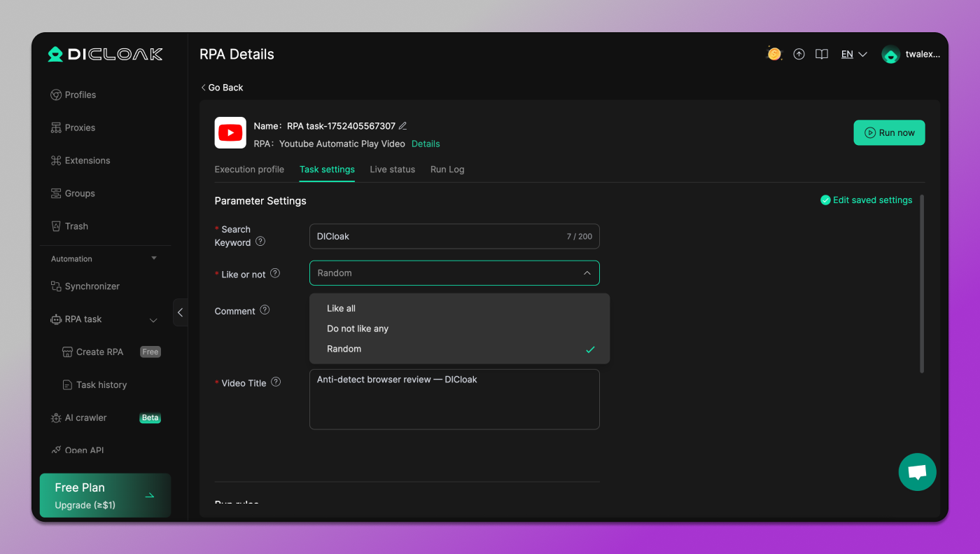Screen dimensions: 980x554
Task: Open the twalex account avatar
Action: point(890,54)
